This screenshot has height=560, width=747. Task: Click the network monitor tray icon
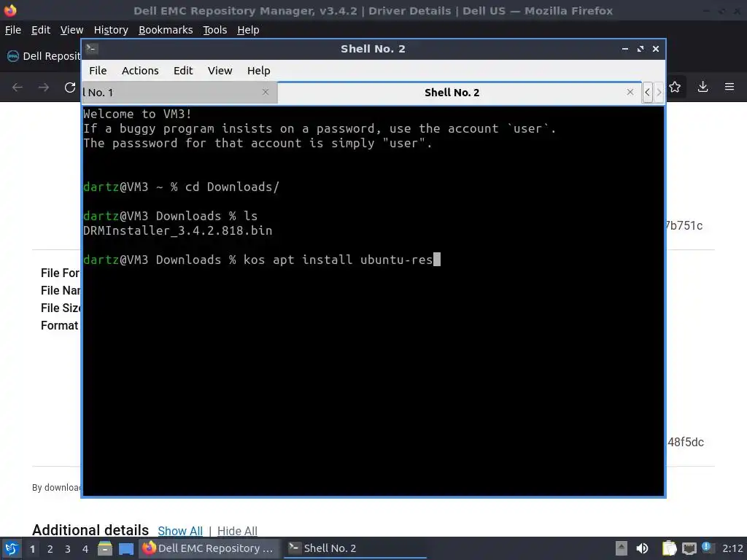click(689, 548)
